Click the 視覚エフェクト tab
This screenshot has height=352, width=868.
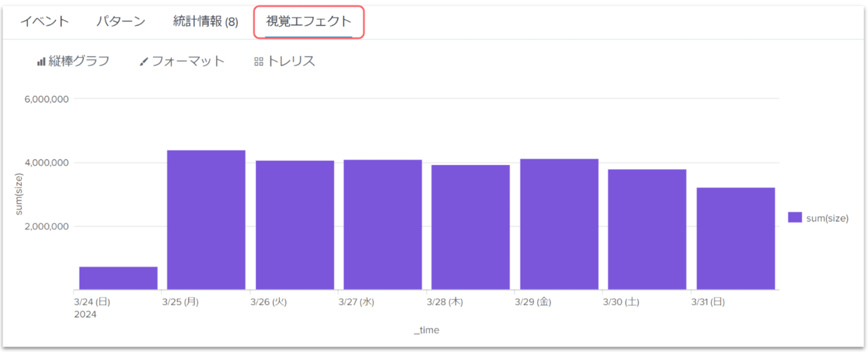[x=309, y=21]
